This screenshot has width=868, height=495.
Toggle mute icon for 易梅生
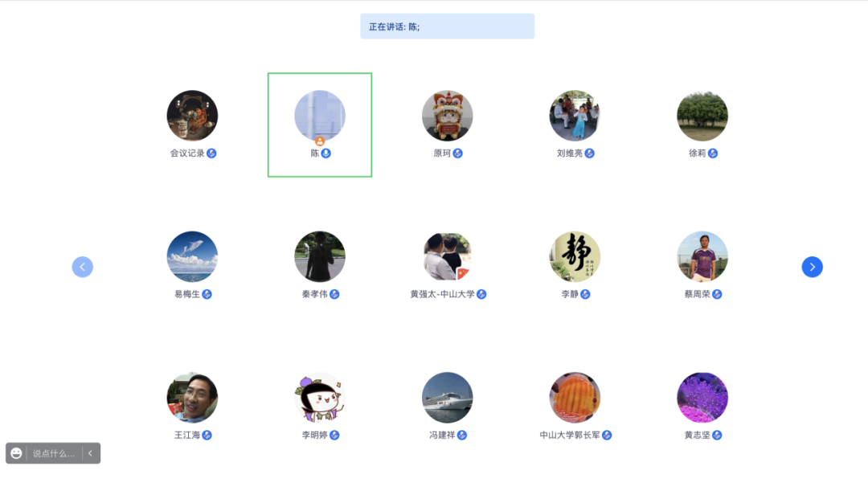(x=207, y=294)
